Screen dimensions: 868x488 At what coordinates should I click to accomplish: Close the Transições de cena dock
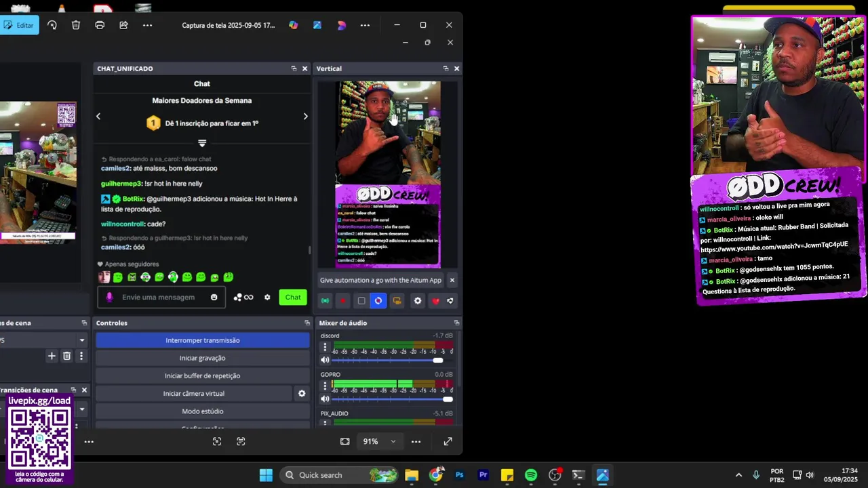click(84, 390)
